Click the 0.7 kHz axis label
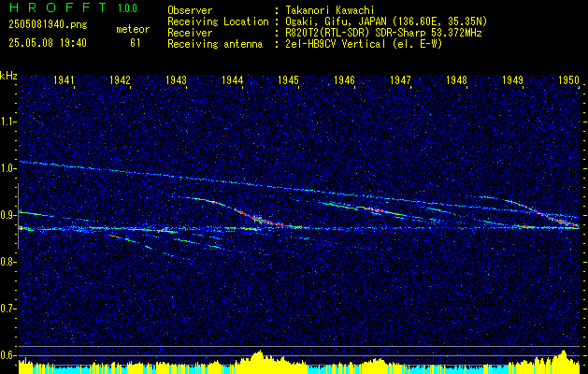This screenshot has height=374, width=588. point(7,309)
